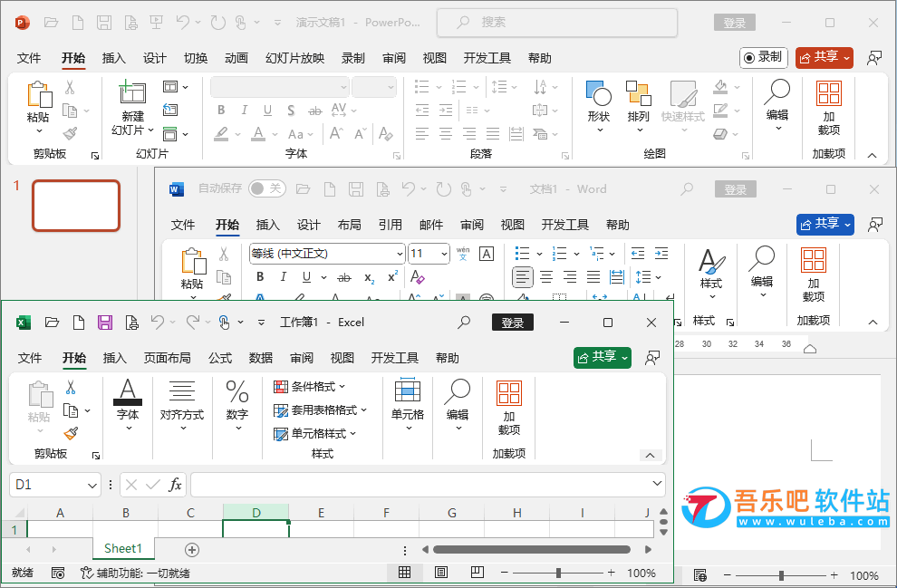Open the Formulas tab in Excel
The width and height of the screenshot is (897, 588).
tap(220, 358)
